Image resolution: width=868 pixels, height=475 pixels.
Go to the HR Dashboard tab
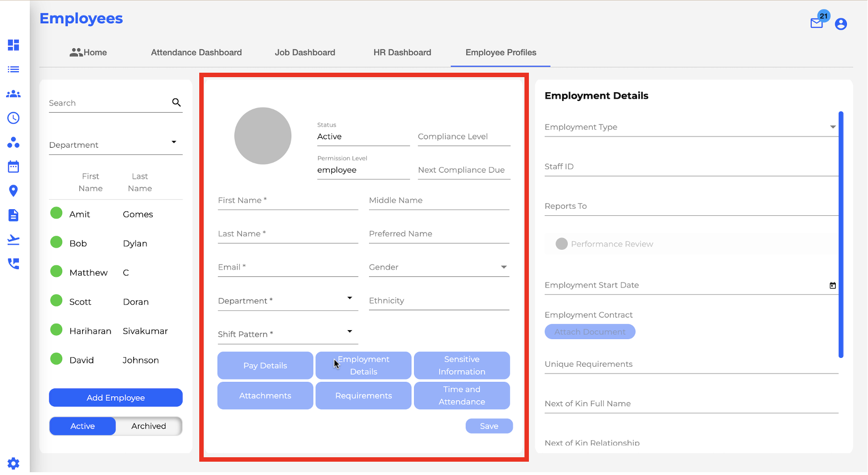tap(402, 53)
